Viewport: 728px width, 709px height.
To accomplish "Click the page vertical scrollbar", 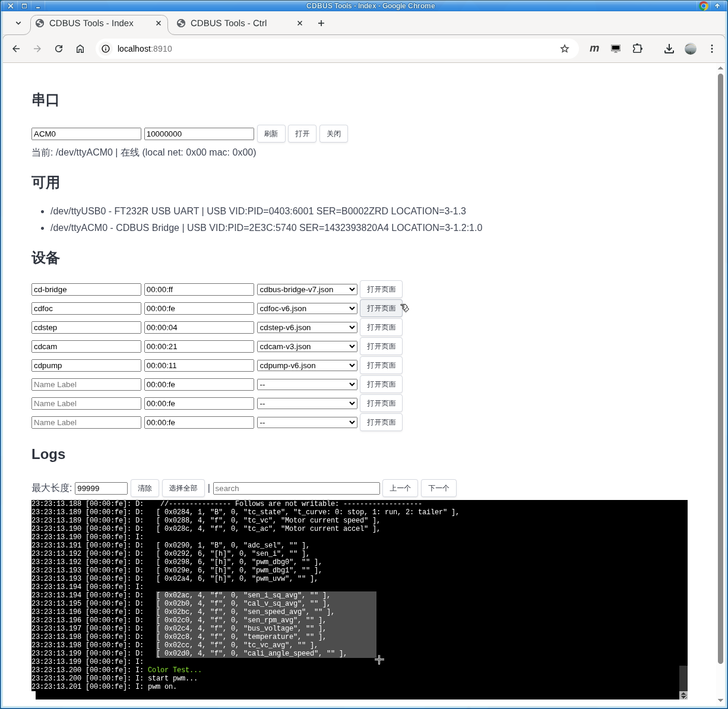I will (720, 356).
